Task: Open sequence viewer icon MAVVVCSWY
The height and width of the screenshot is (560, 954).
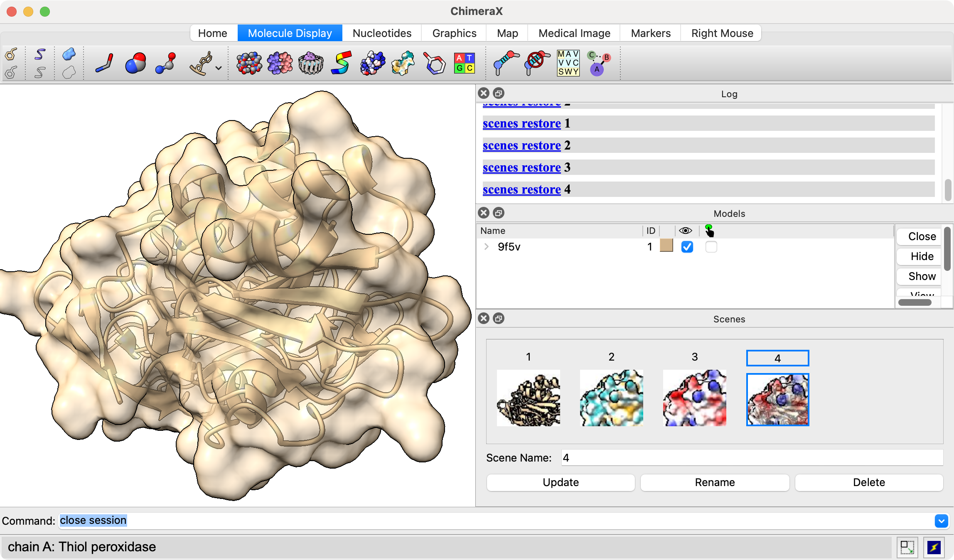Action: click(568, 63)
